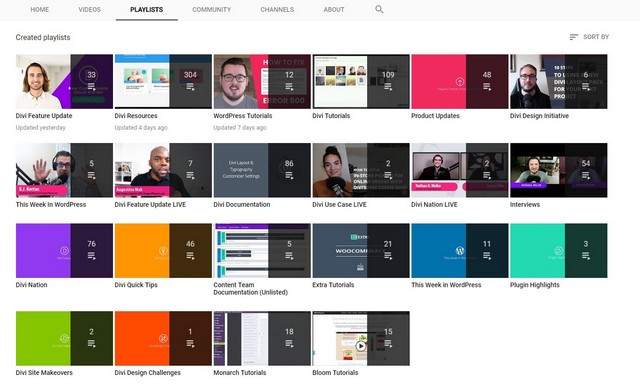Click the playlist icon under the 21 count

(x=388, y=255)
